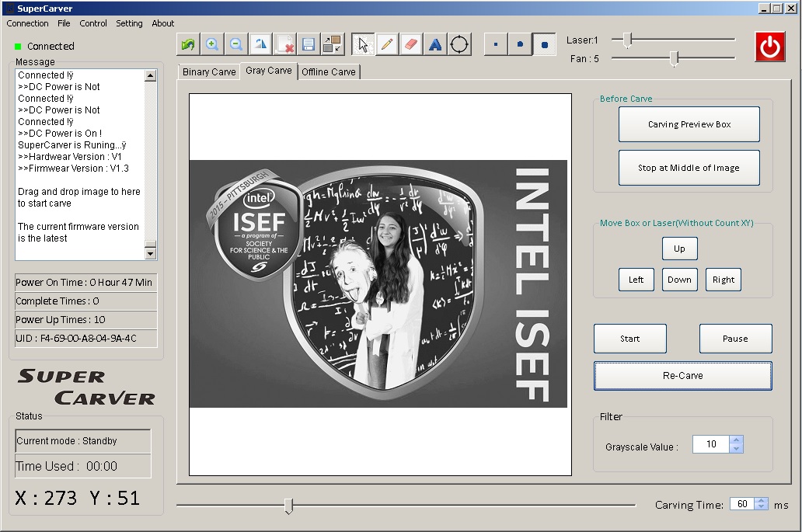
Task: Select the arrow pointer tool
Action: 363,44
